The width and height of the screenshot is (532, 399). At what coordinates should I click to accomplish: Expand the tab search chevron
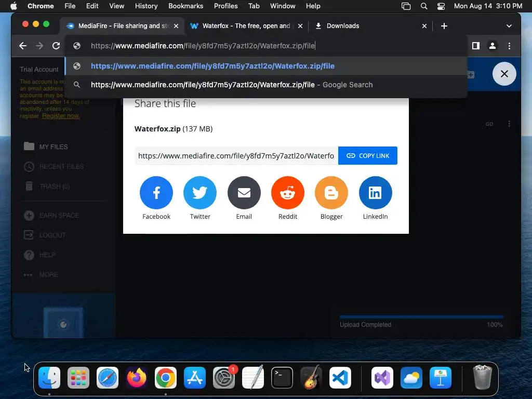coord(509,26)
